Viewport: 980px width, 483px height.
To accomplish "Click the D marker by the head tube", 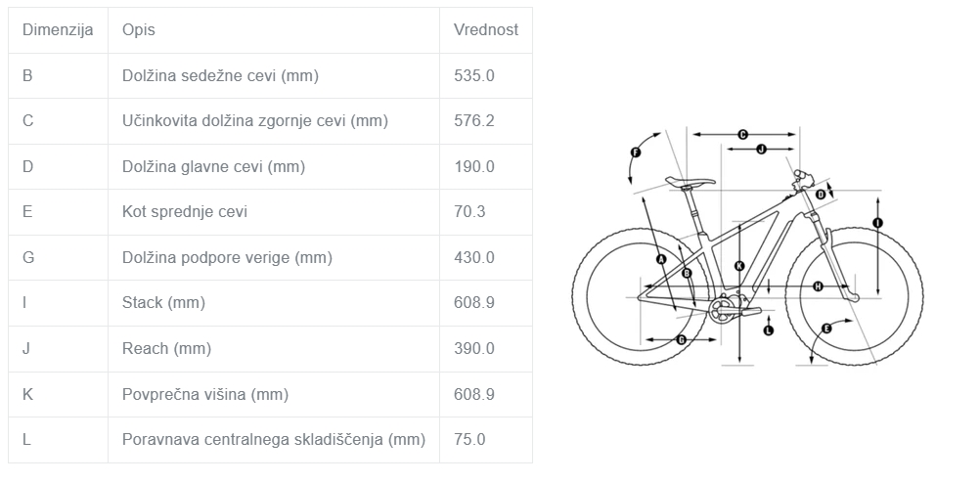I will tap(822, 195).
